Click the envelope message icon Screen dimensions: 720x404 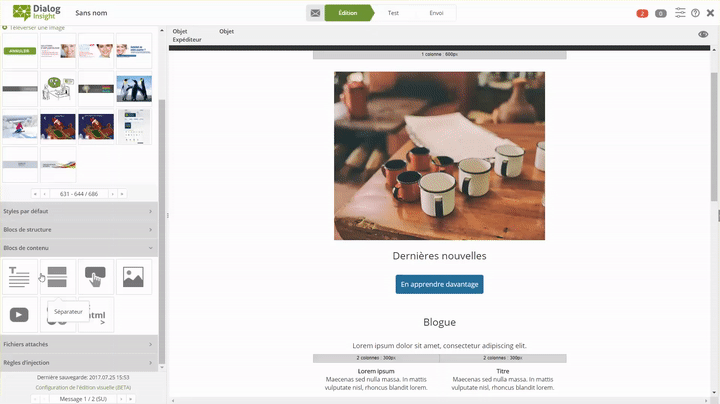[315, 13]
